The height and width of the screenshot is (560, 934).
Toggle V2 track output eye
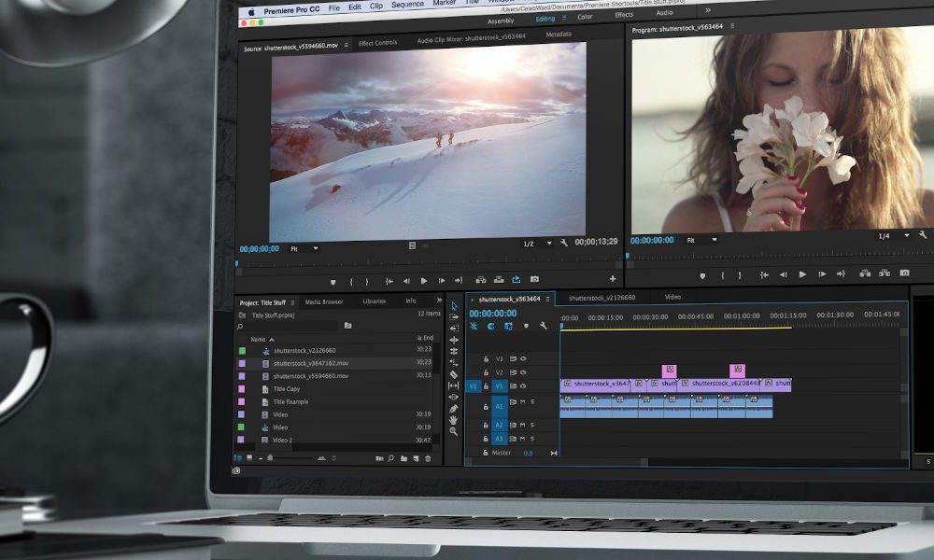point(523,372)
